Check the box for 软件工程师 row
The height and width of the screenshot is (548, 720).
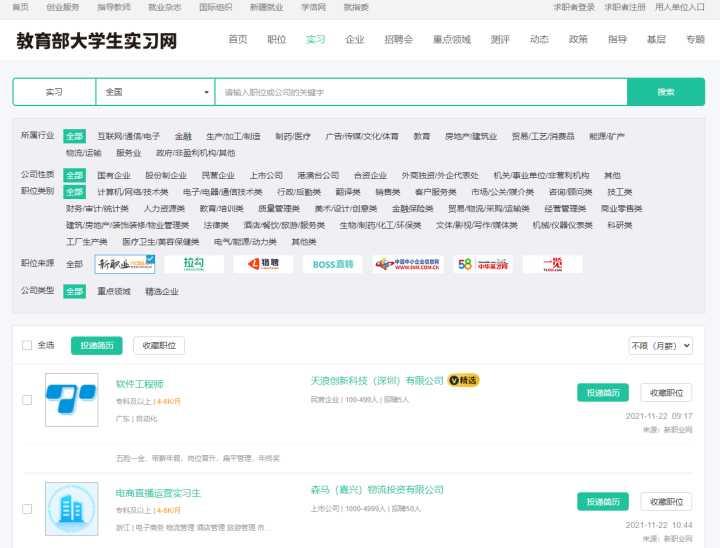27,400
